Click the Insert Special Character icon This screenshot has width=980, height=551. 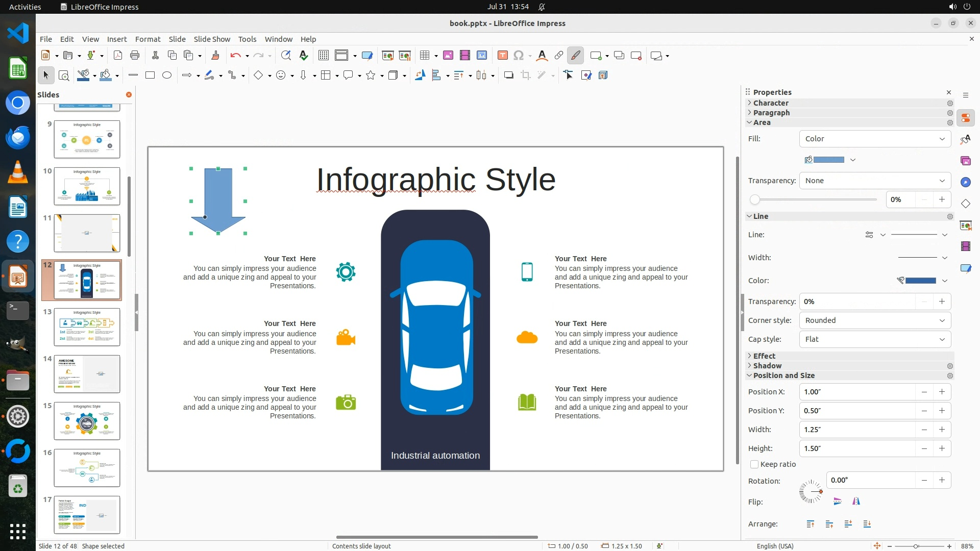point(519,56)
